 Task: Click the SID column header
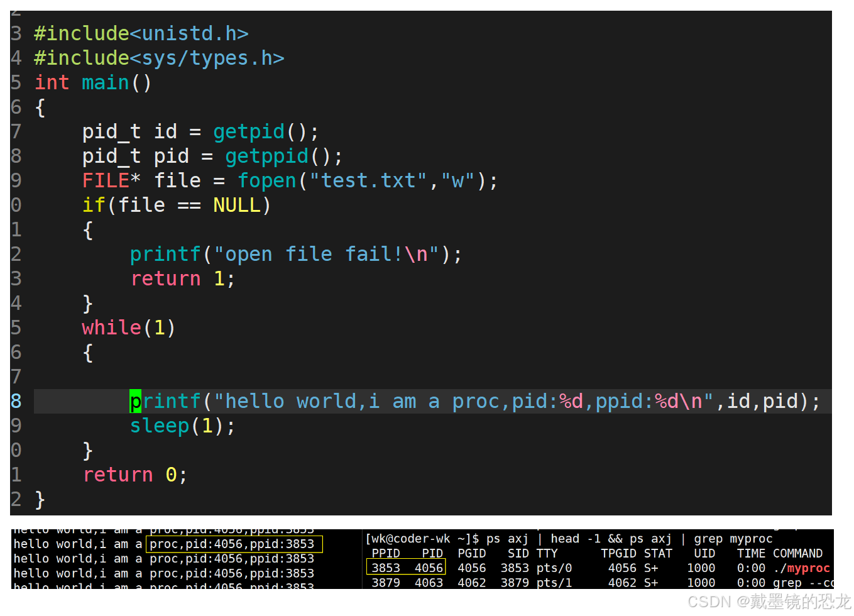coord(518,553)
